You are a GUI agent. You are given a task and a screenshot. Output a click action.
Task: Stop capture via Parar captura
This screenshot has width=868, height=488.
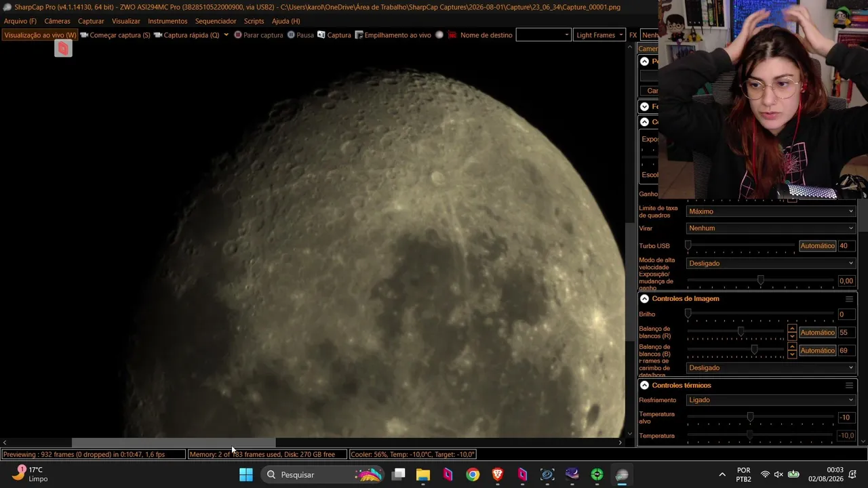tap(258, 35)
